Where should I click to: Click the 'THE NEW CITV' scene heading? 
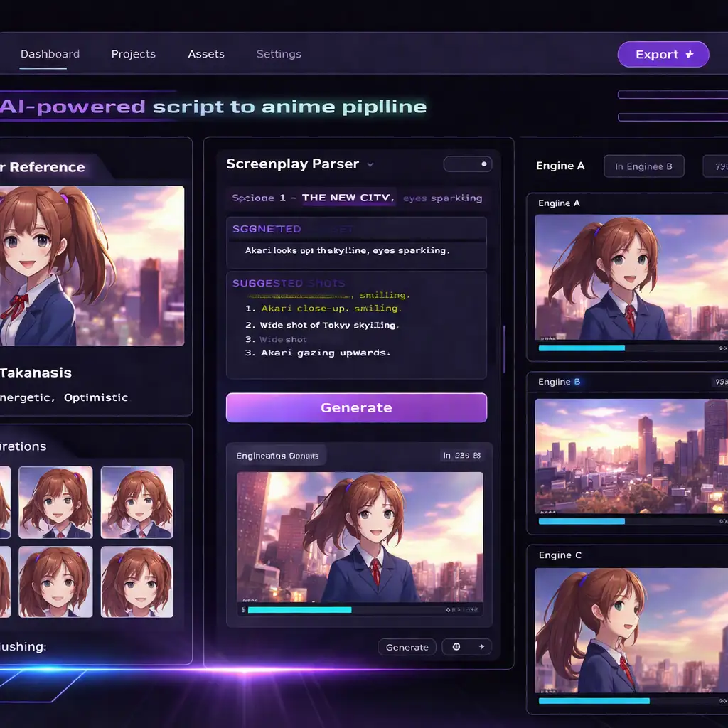point(348,198)
